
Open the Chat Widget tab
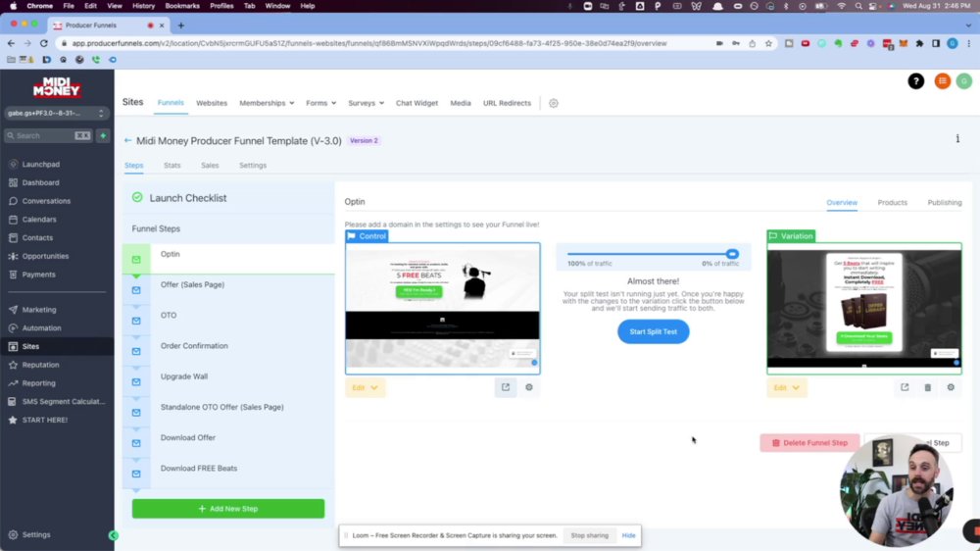click(416, 103)
